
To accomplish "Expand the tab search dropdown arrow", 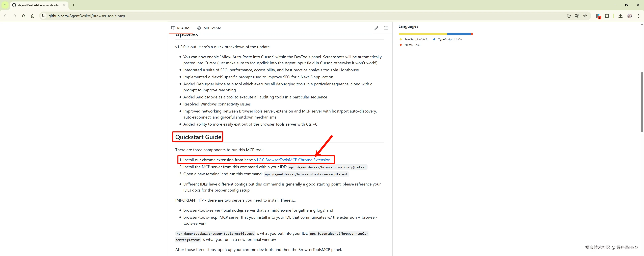I will pyautogui.click(x=5, y=5).
